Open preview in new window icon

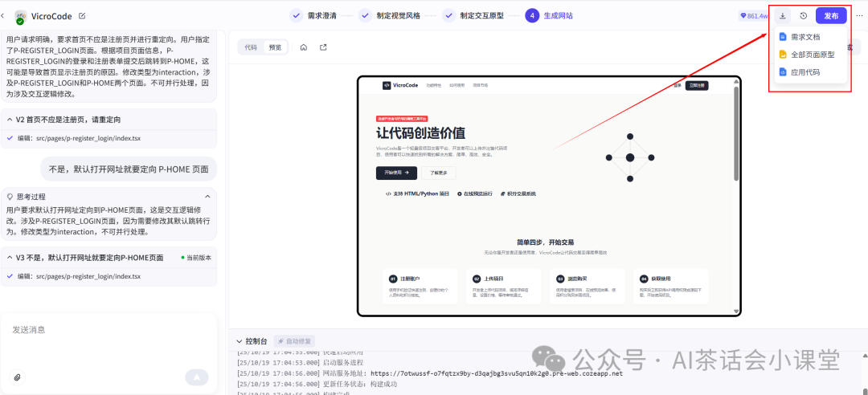click(x=323, y=47)
